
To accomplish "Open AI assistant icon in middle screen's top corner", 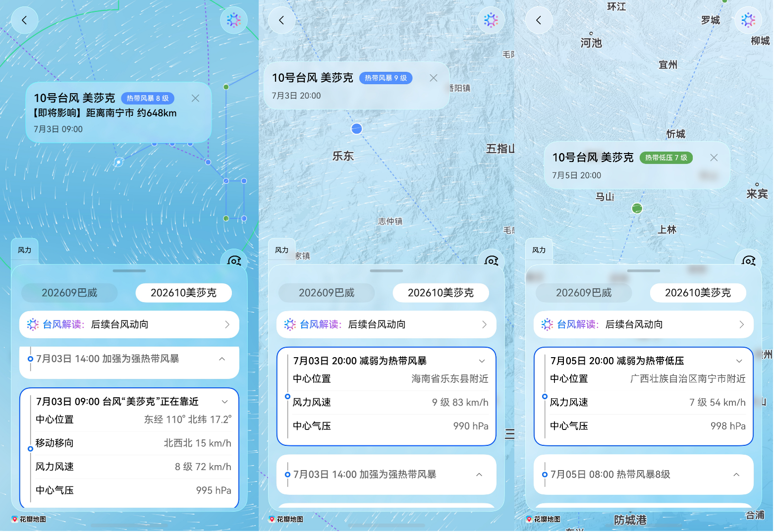I will (491, 20).
